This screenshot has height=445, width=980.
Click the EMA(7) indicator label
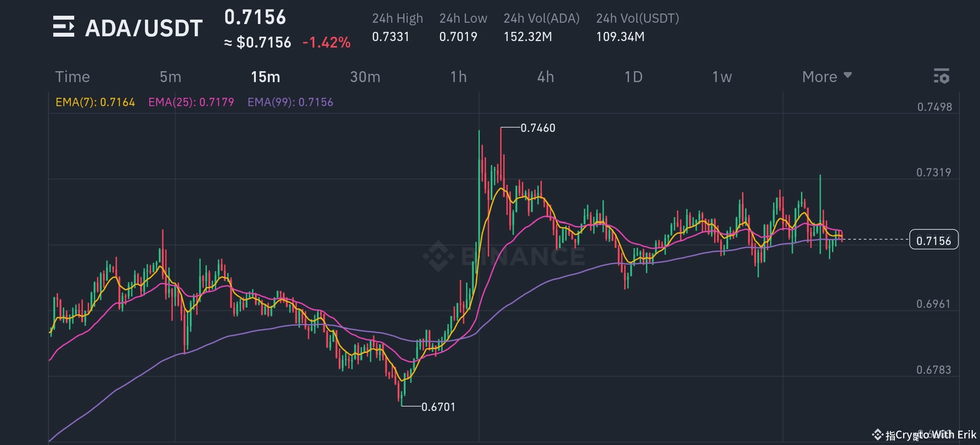[95, 102]
